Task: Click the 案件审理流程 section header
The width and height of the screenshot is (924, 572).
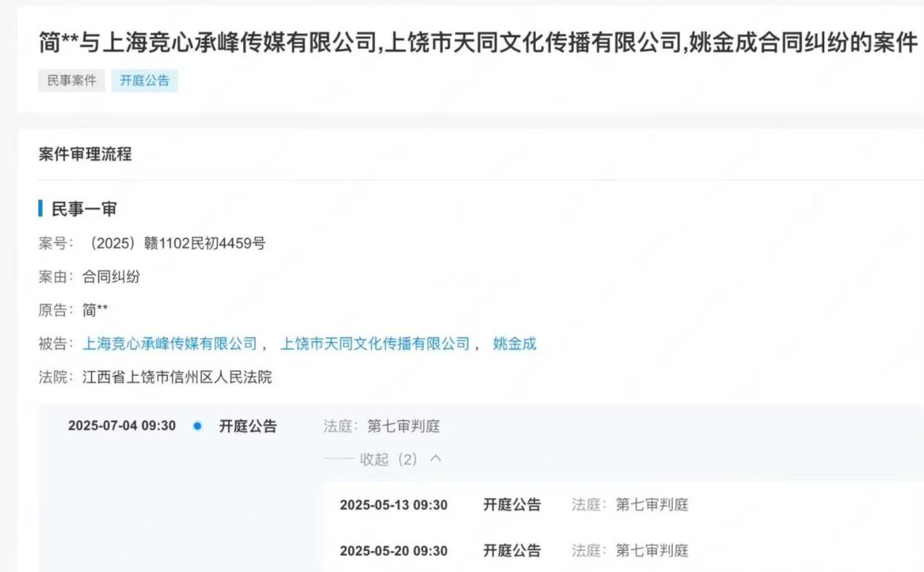Action: point(85,154)
